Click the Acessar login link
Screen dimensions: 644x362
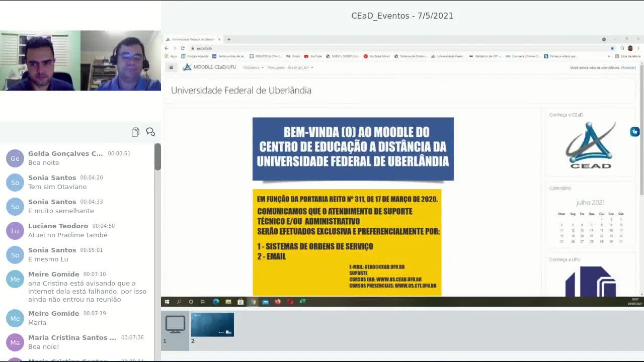pyautogui.click(x=628, y=67)
